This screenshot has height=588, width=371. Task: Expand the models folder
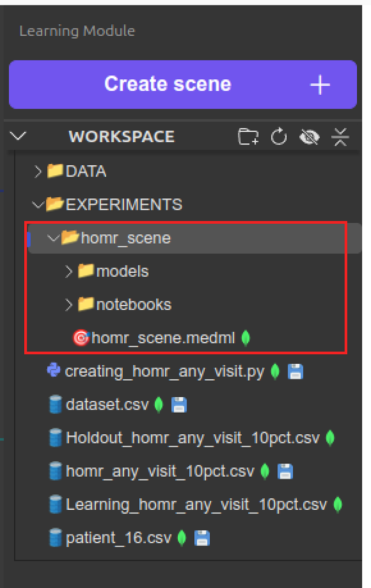coord(69,271)
